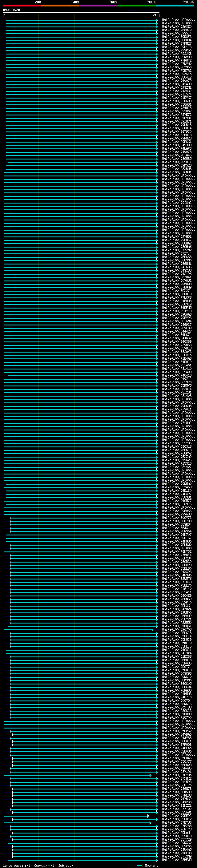The image size is (197, 868).
Task: Select UniRef100_Q6CRG9 label
Action: click(176, 562)
